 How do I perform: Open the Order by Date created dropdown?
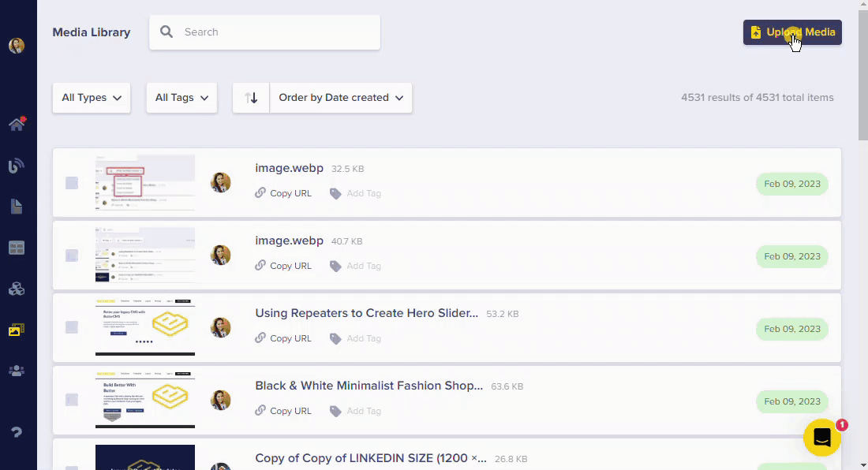(x=341, y=98)
